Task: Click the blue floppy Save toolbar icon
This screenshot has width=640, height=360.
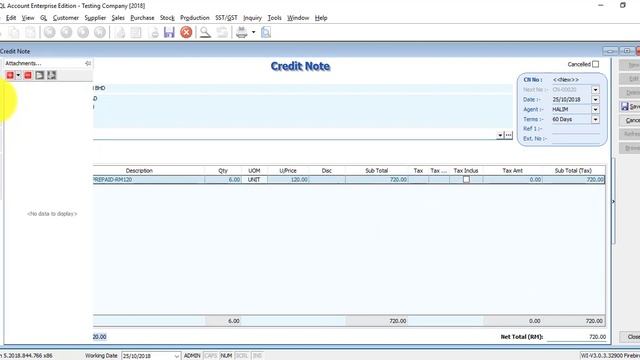Action: click(169, 32)
